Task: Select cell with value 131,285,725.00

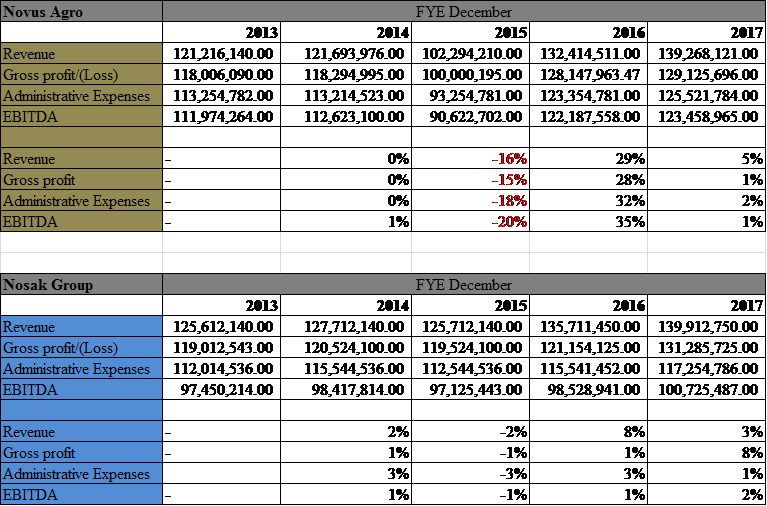Action: (x=706, y=347)
